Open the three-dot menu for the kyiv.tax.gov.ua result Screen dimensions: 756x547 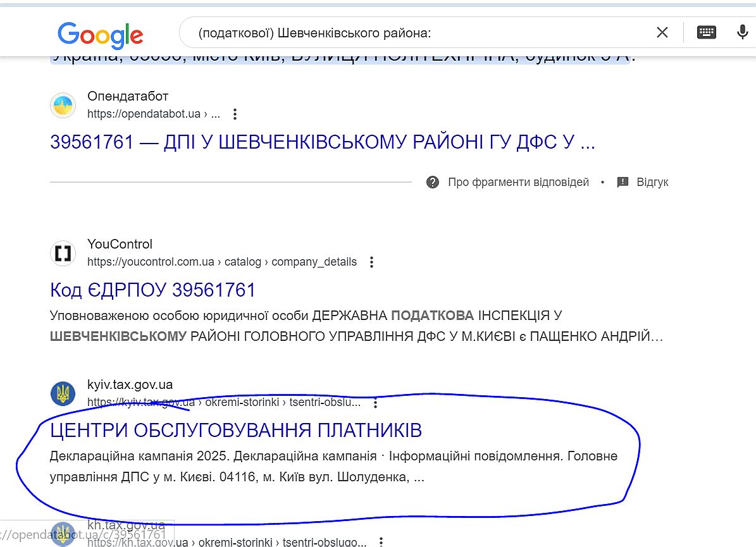(375, 403)
